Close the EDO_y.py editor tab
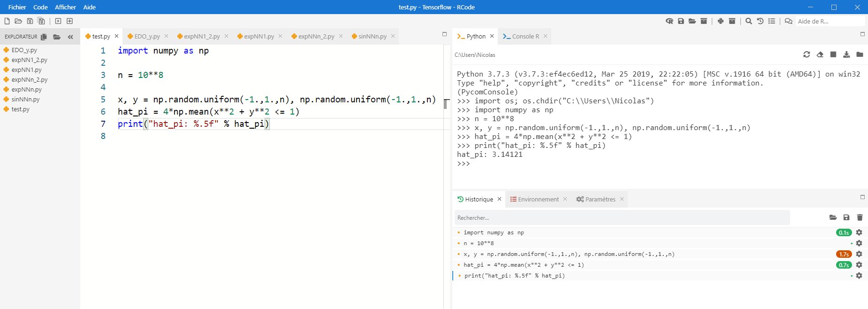This screenshot has width=868, height=309. click(x=166, y=36)
